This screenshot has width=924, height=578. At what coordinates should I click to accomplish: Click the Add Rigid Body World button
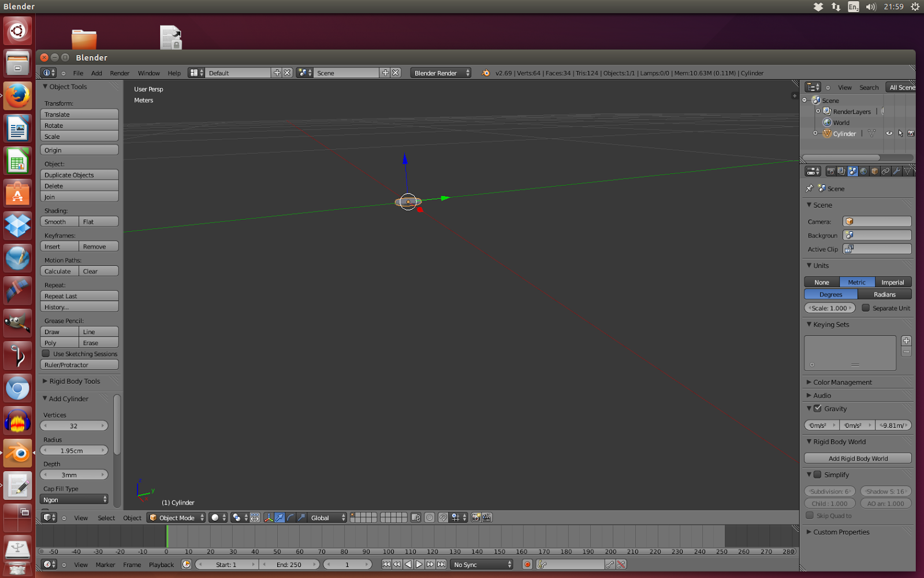point(858,458)
